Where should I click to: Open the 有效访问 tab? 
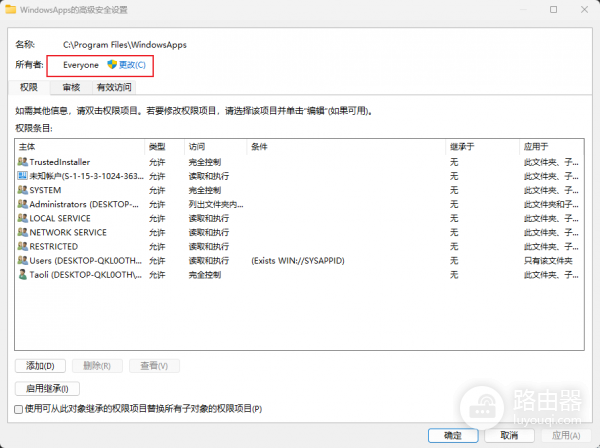(x=114, y=88)
